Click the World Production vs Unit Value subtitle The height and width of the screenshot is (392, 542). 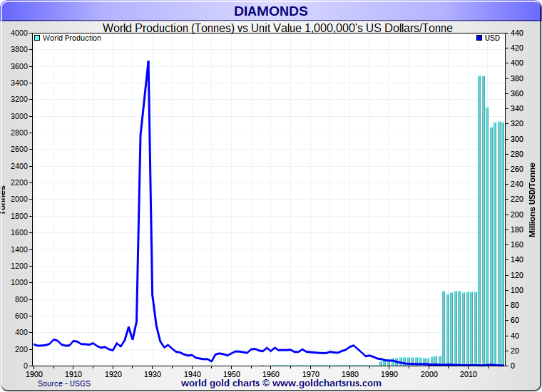(x=277, y=28)
